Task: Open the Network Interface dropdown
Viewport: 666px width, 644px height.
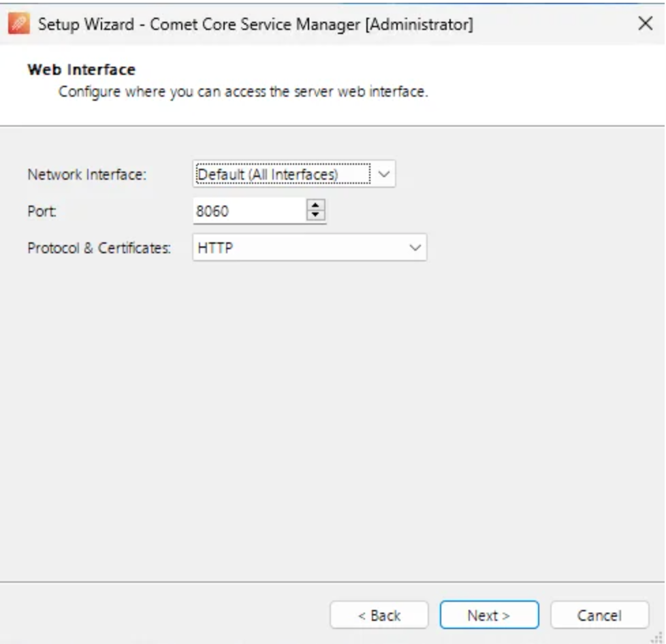Action: [382, 174]
